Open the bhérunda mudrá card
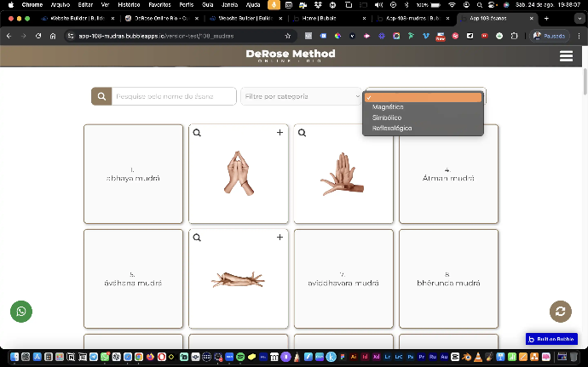This screenshot has width=588, height=367. click(448, 279)
